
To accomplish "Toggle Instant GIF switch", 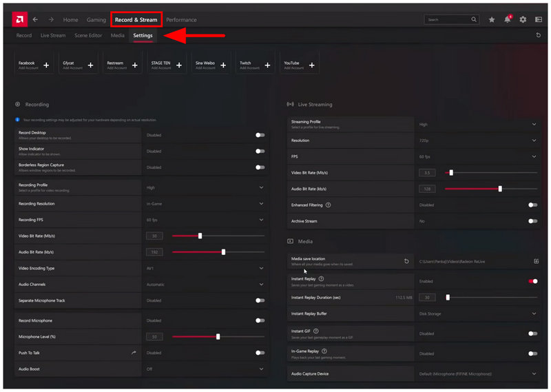I will [532, 333].
